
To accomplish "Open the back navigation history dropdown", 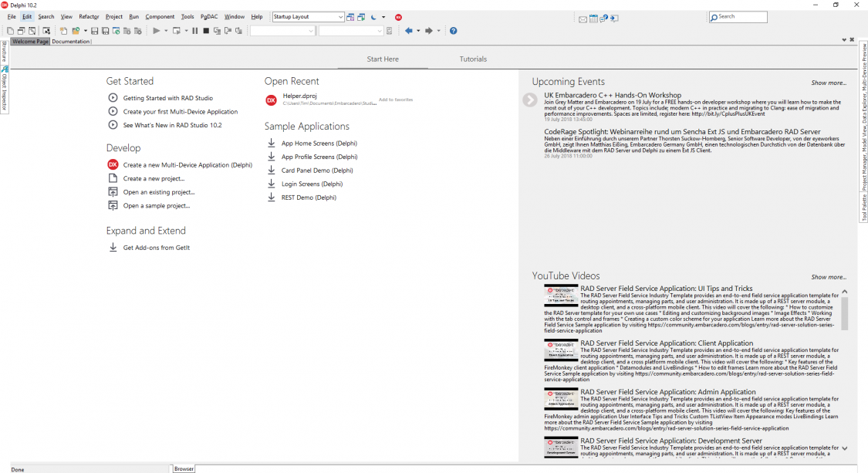I will click(419, 31).
